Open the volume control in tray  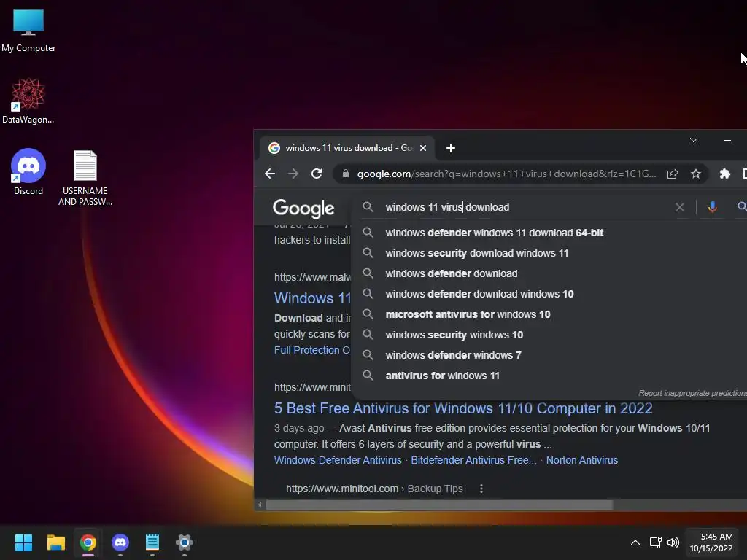pyautogui.click(x=673, y=542)
